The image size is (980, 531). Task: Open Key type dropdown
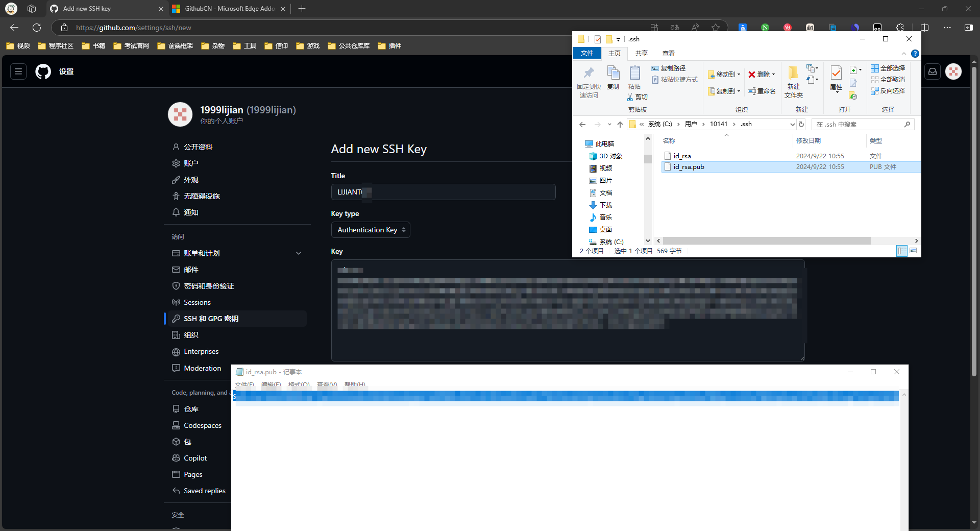[x=371, y=230]
